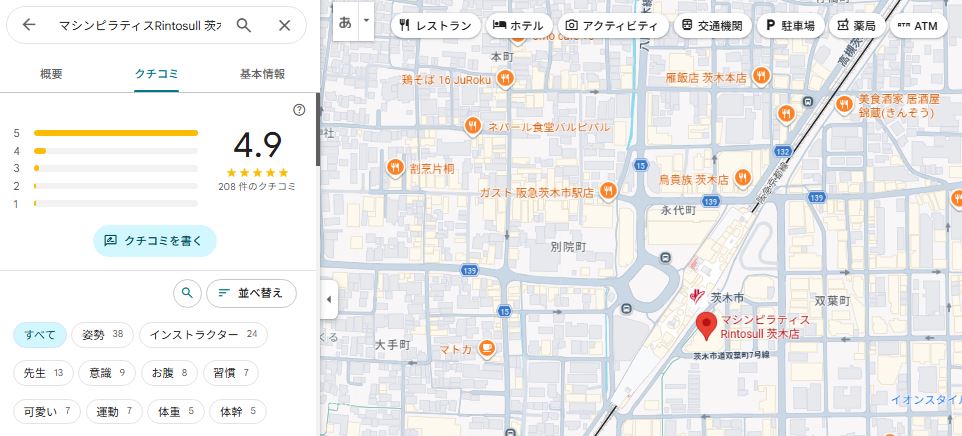Click the レストラン category button
The width and height of the screenshot is (962, 436).
pyautogui.click(x=433, y=25)
